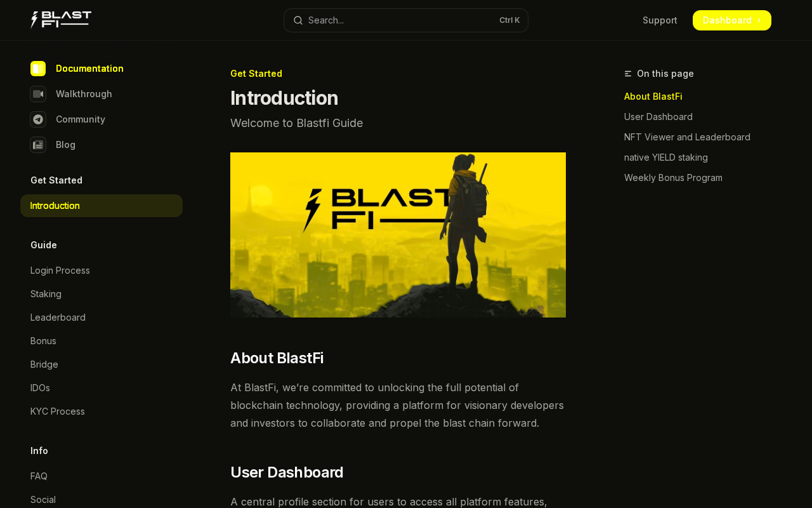
Task: Go to the Staking guide
Action: (x=46, y=294)
